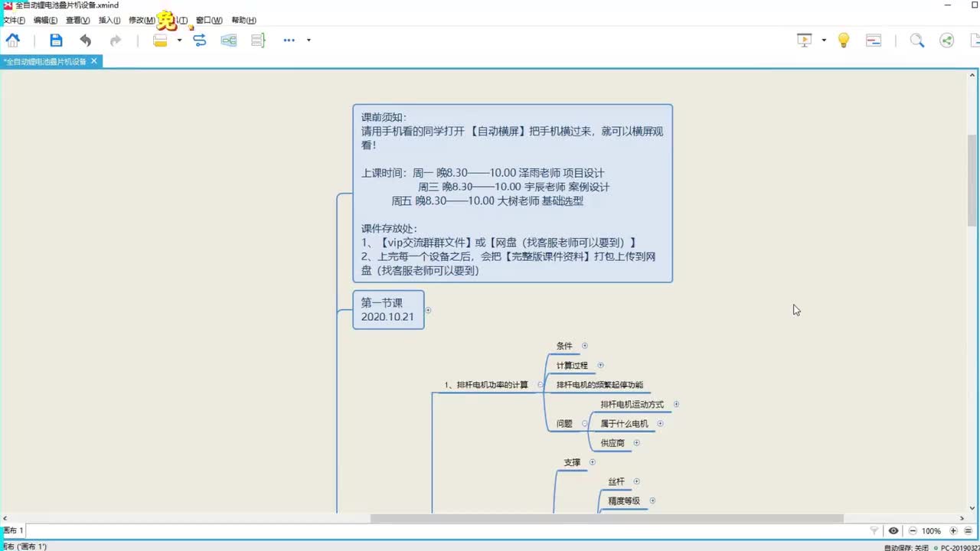
Task: Click the Home icon in the toolbar
Action: click(13, 41)
